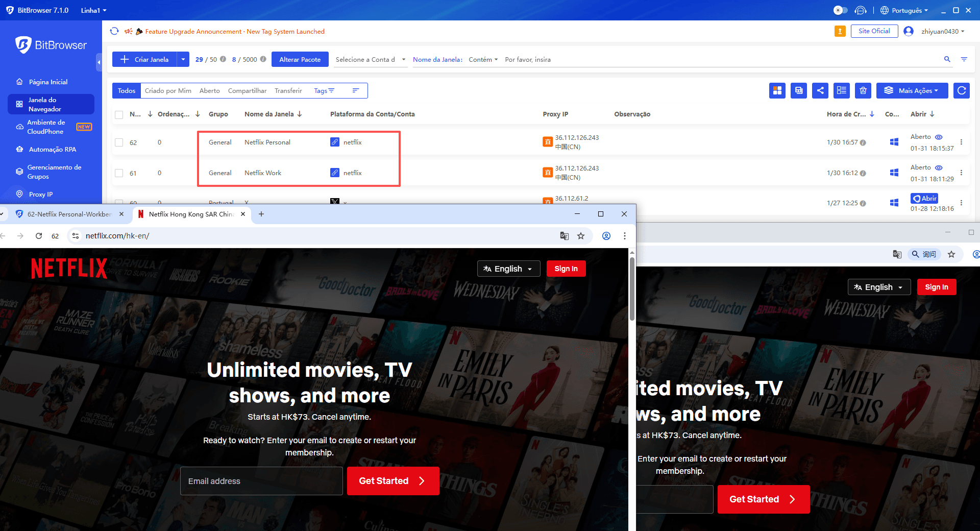Click the Windows OS icon in row 62
Screen dimensions: 980x531
(894, 142)
